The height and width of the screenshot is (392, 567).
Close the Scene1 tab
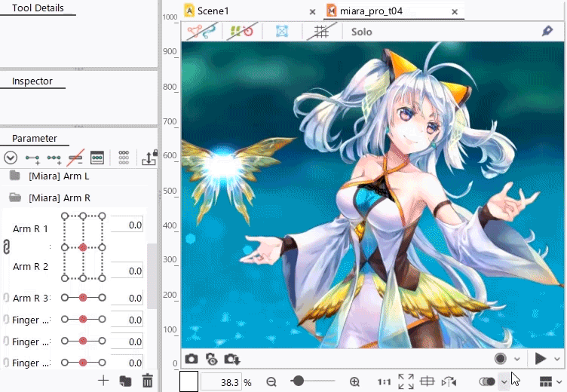coord(312,12)
